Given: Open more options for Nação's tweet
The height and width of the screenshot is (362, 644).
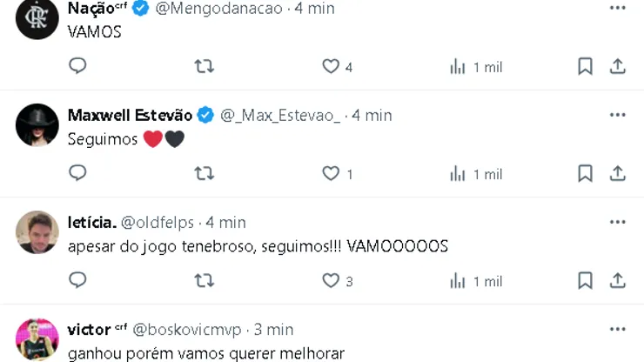Looking at the screenshot, I should [x=617, y=8].
